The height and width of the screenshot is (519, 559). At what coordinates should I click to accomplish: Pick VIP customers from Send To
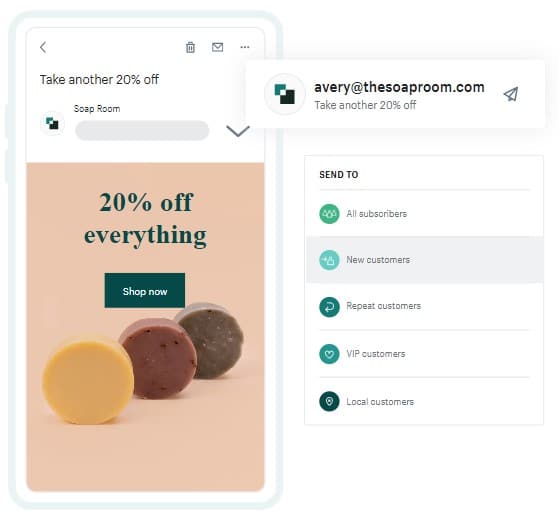click(x=425, y=354)
